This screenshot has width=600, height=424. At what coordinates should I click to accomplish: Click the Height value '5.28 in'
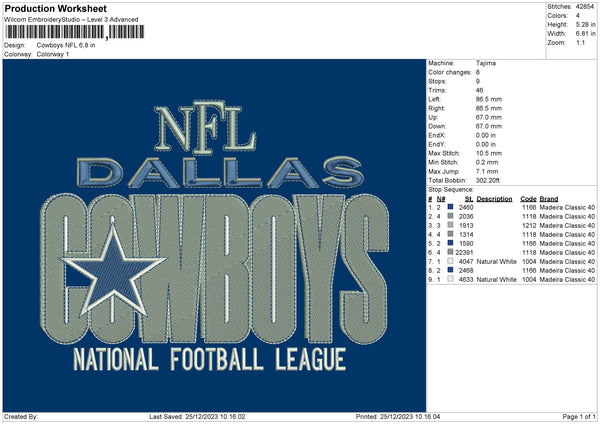[585, 24]
